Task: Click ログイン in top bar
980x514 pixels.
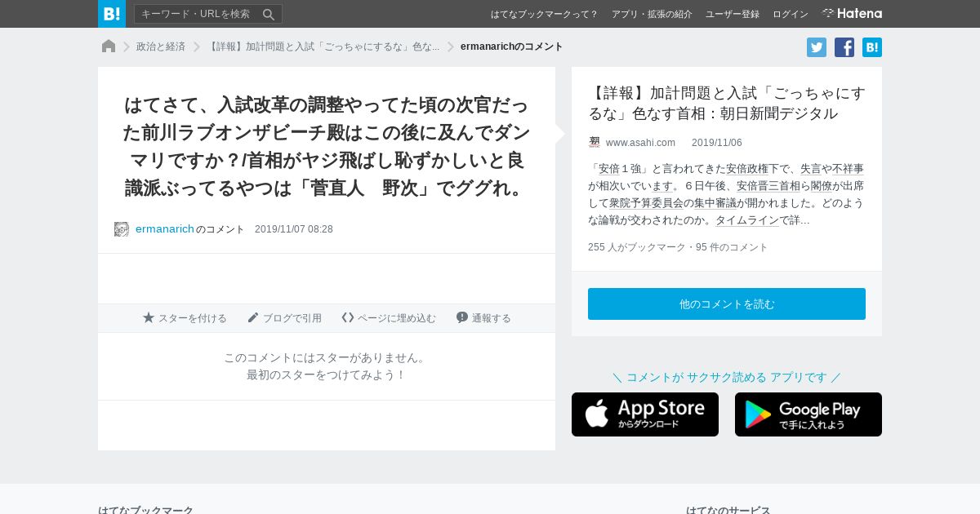Action: [791, 14]
